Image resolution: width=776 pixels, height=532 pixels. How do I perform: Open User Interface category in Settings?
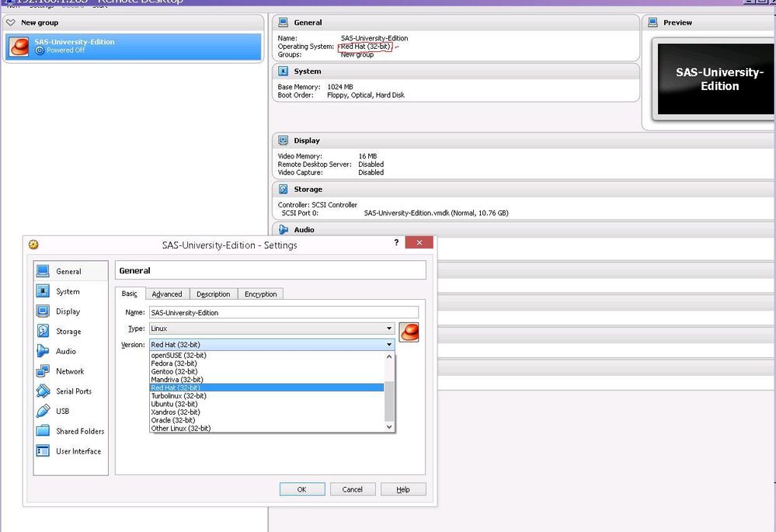(x=71, y=450)
